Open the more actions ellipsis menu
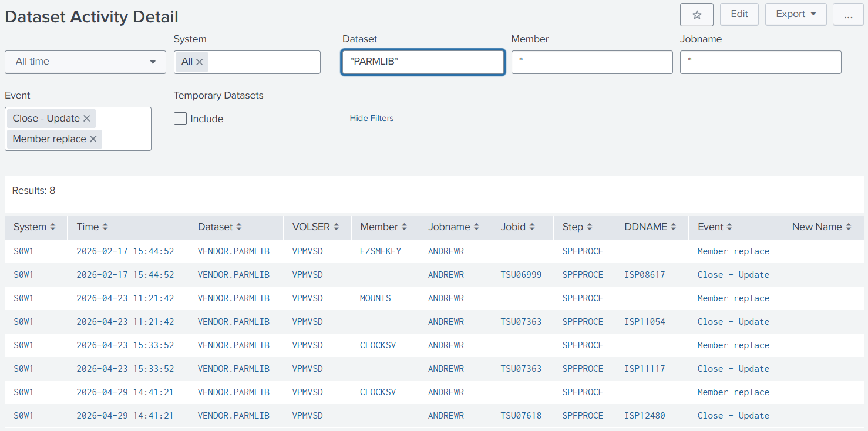Screen dimensions: 868x431 [x=848, y=14]
